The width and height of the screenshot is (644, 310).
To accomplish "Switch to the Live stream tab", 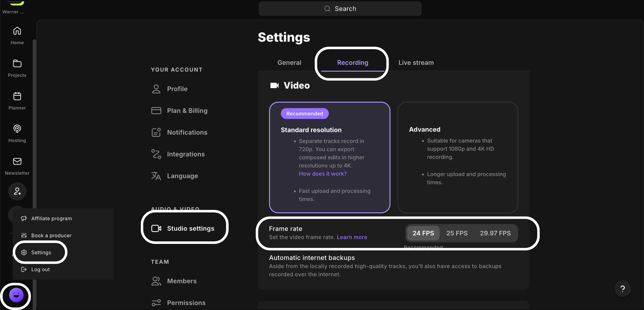I will coord(416,63).
